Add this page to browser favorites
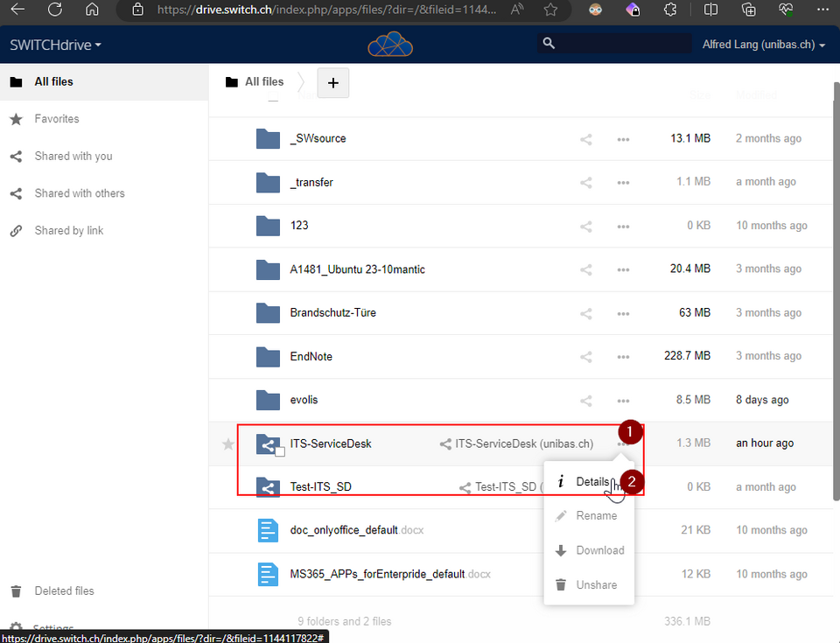 (x=550, y=10)
